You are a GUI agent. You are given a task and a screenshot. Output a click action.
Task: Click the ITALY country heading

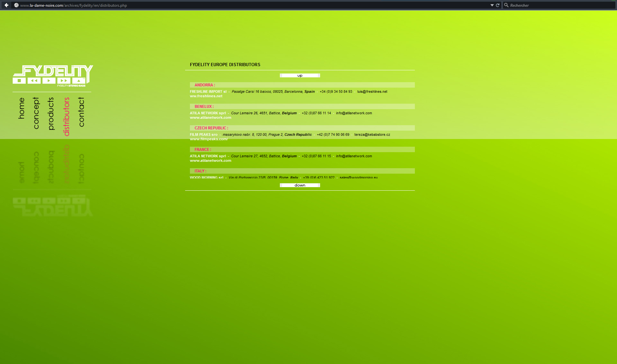point(201,171)
